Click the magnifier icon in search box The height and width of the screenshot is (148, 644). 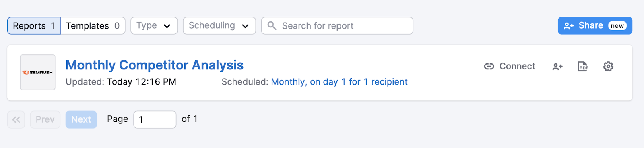tap(272, 26)
